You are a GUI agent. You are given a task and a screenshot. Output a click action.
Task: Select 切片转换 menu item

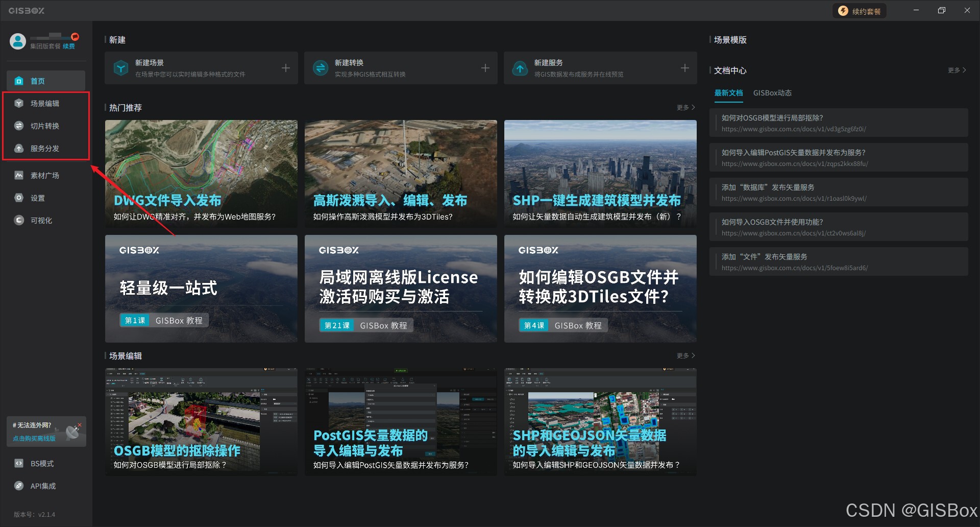click(x=46, y=126)
